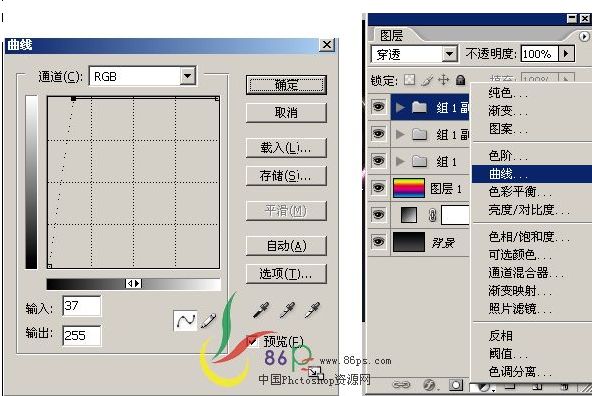
Task: Click the add layer mask icon
Action: pos(456,385)
